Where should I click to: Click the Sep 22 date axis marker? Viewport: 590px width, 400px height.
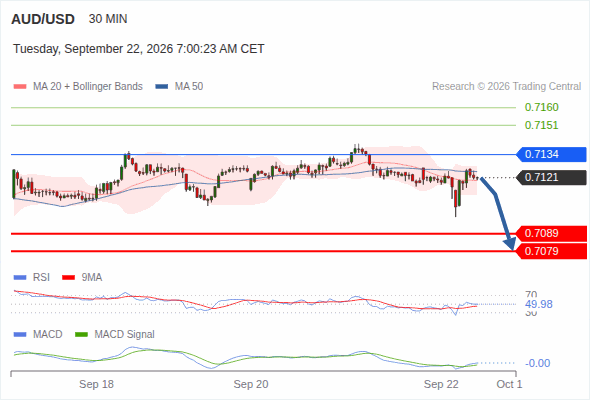point(441,384)
